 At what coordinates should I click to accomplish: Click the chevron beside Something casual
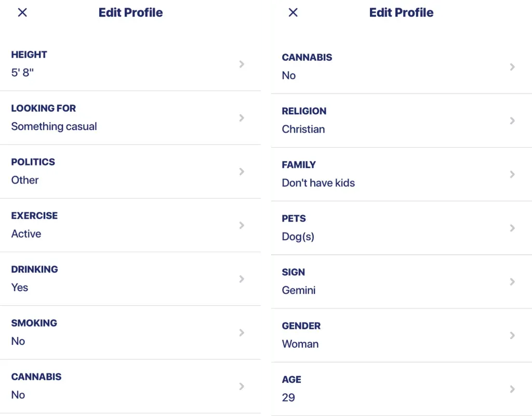pyautogui.click(x=241, y=118)
